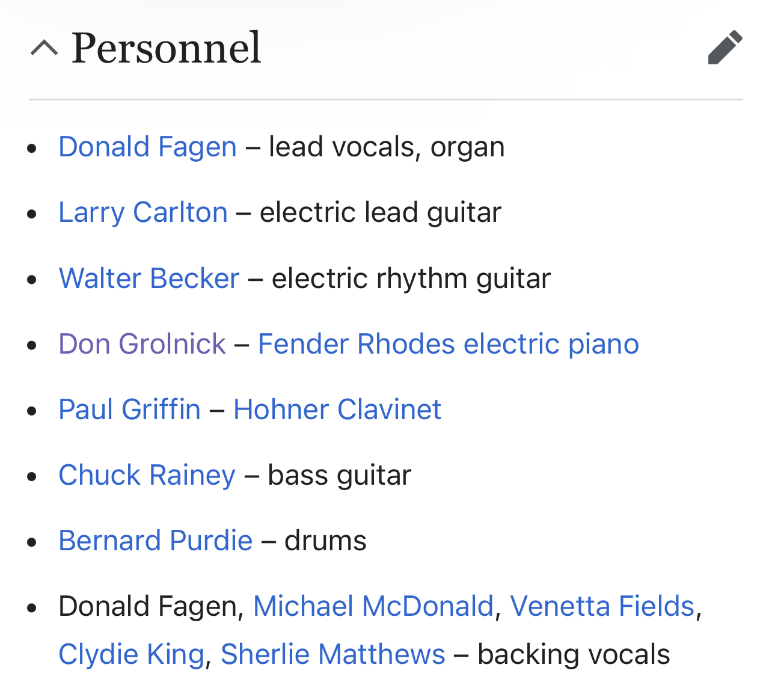This screenshot has width=772, height=700.
Task: Go to Fender Rhodes electric piano page
Action: (448, 344)
